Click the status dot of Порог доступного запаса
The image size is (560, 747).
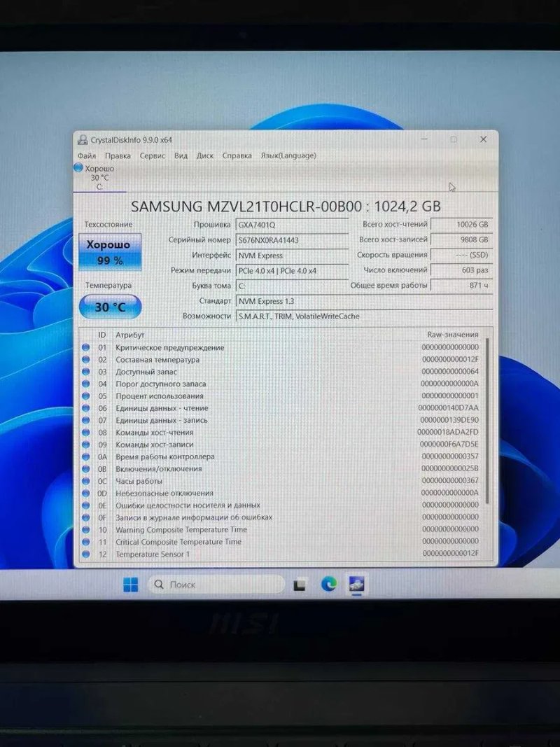(x=85, y=384)
